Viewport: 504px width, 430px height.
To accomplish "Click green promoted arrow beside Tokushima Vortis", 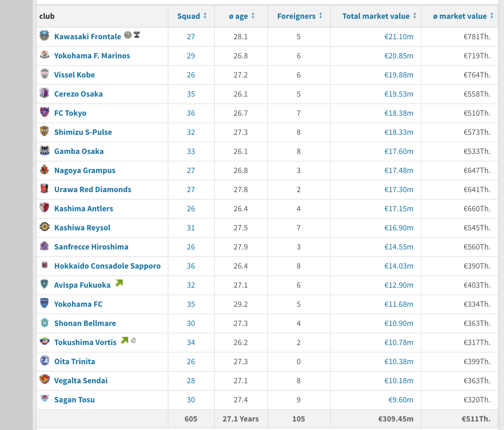I will [x=125, y=340].
